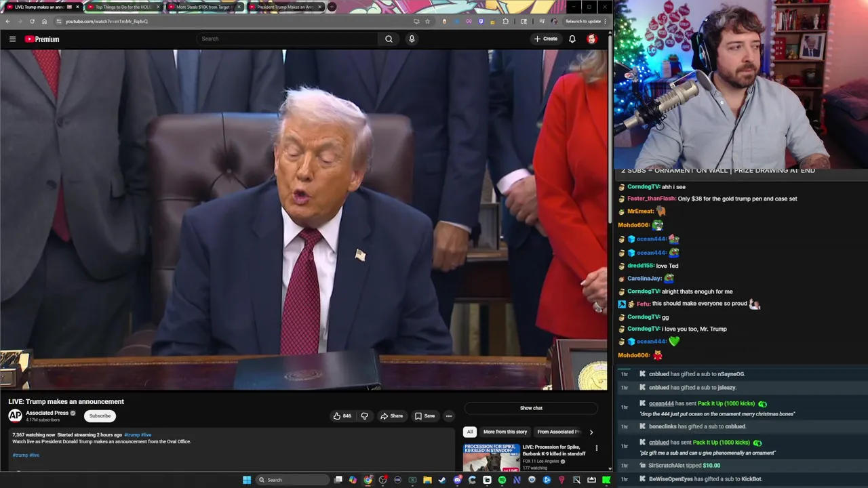Activate voice search microphone icon

(412, 39)
